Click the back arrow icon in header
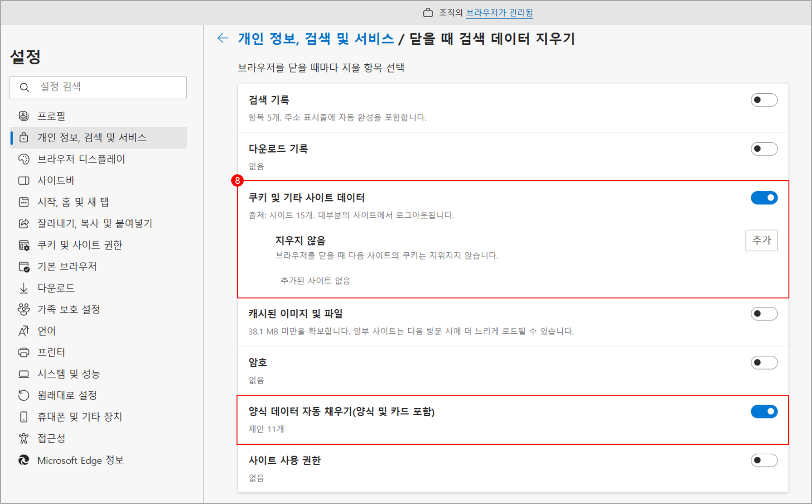This screenshot has width=812, height=504. 222,38
